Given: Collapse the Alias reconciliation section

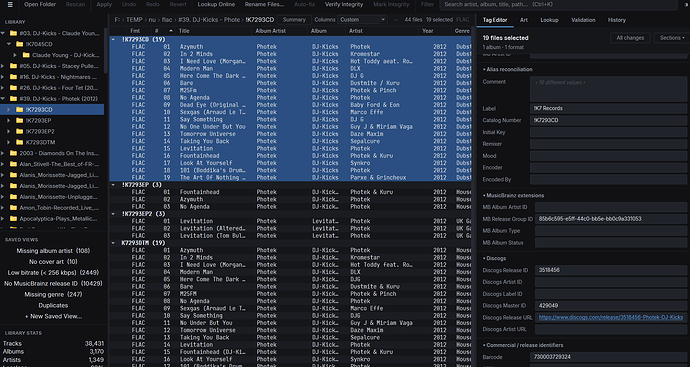Looking at the screenshot, I should [508, 70].
